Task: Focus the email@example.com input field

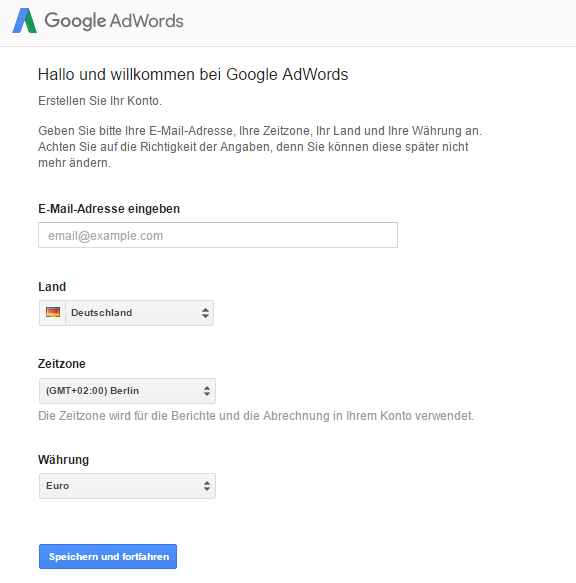Action: 218,235
